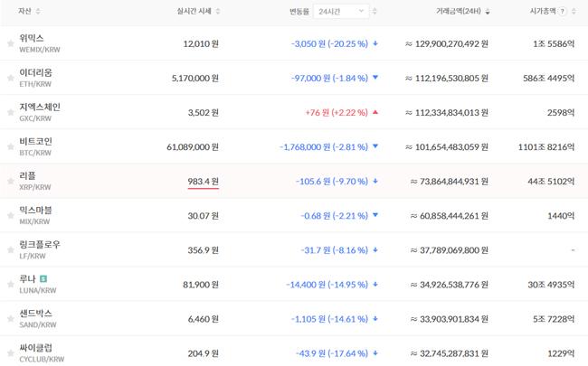Click the market cap help question-mark icon
This screenshot has width=588, height=366.
point(564,11)
